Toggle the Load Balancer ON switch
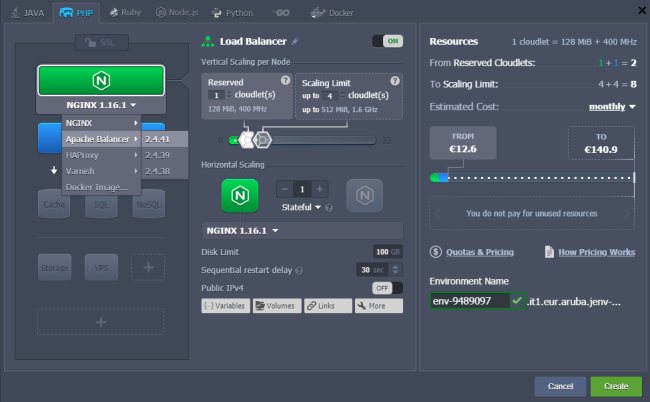The image size is (650, 402). click(388, 41)
